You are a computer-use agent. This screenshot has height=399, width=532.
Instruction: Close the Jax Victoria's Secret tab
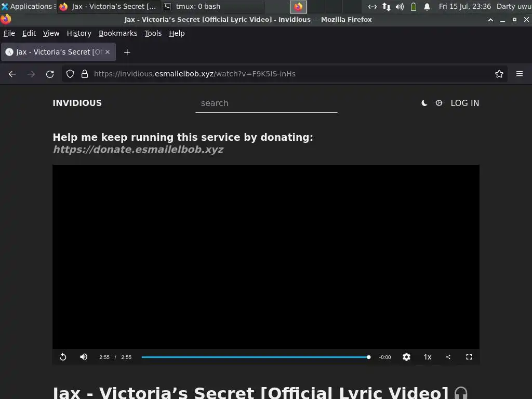point(108,52)
